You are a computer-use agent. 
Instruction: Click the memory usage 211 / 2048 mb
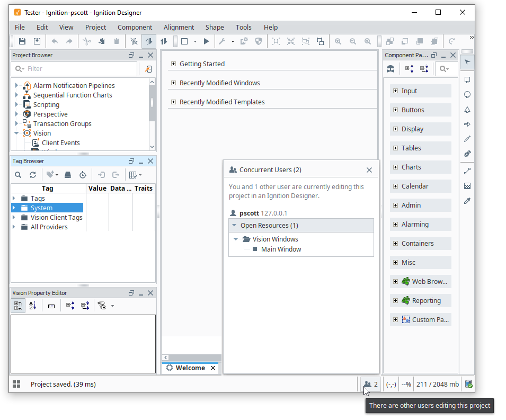point(438,384)
